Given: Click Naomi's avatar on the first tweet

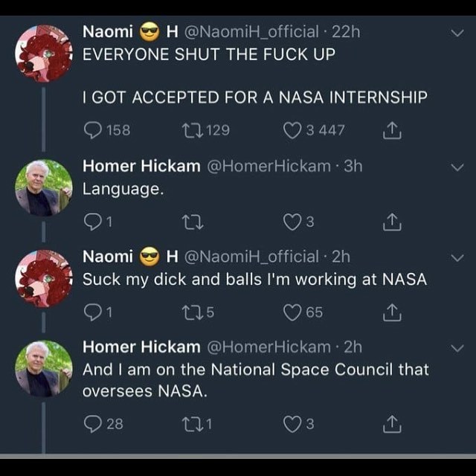Looking at the screenshot, I should coord(44,53).
